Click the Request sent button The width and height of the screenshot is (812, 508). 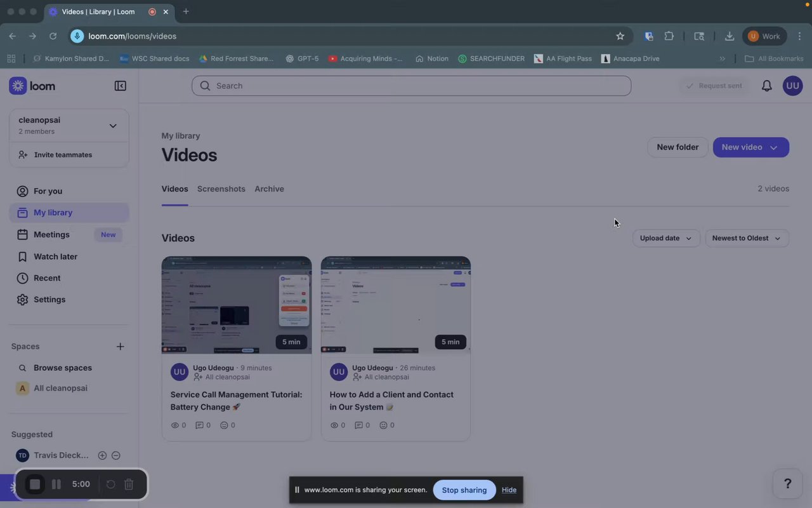click(x=714, y=86)
